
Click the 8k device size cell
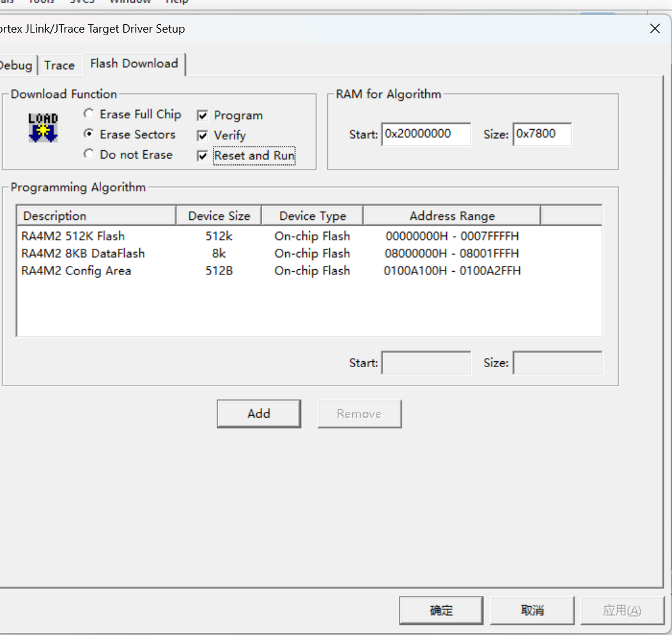219,253
